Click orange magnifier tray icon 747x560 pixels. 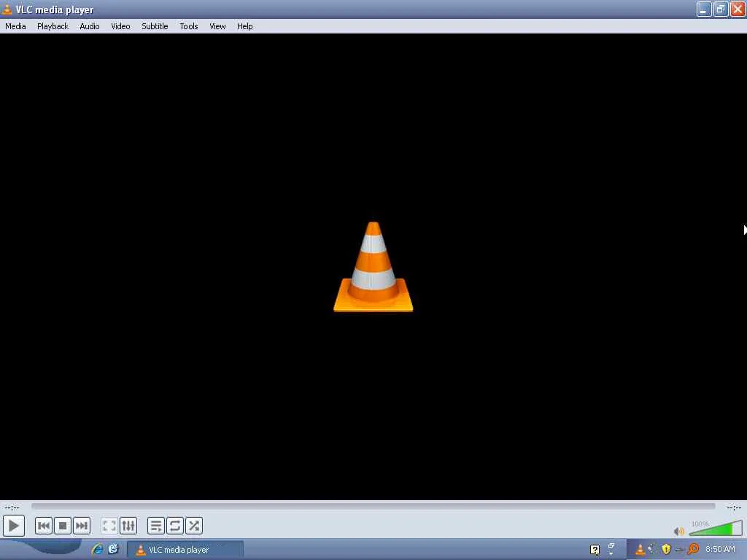(693, 549)
